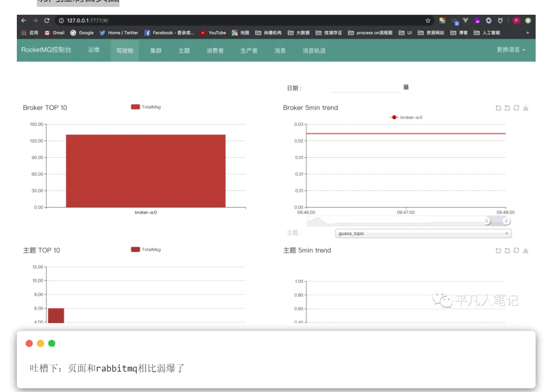Open the 更换语言 language dropdown
The image size is (553, 392).
(x=511, y=50)
